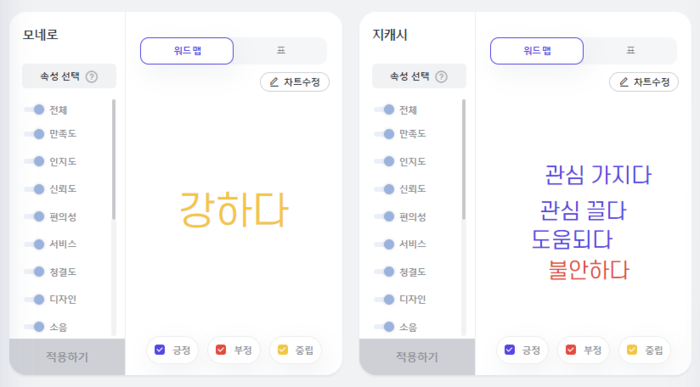The image size is (700, 387).
Task: Click the 지캐시 attribute list scrollbar
Action: click(464, 159)
